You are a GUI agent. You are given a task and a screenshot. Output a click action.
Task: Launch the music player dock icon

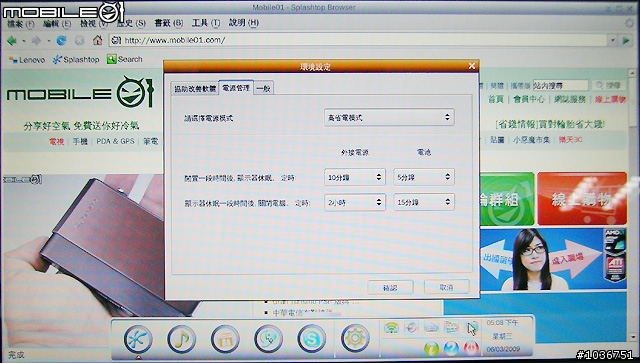182,339
